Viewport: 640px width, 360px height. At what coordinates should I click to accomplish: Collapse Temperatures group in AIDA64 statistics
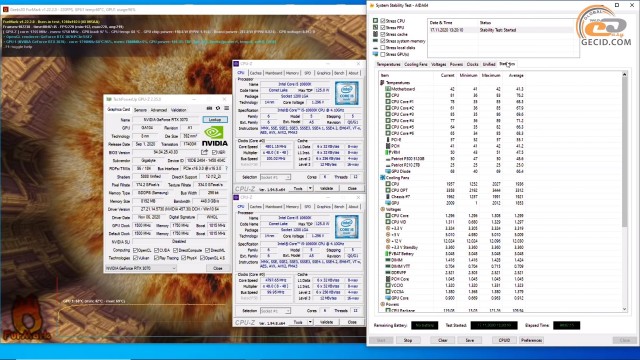tap(382, 82)
